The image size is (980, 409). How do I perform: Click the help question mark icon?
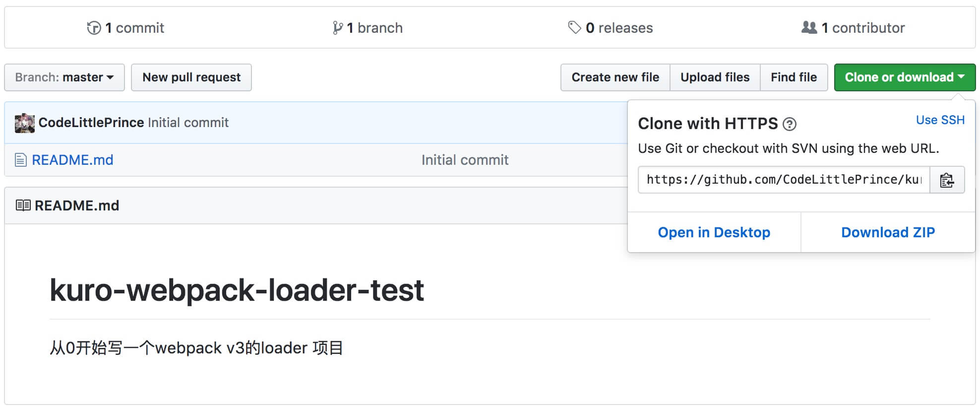click(x=789, y=124)
